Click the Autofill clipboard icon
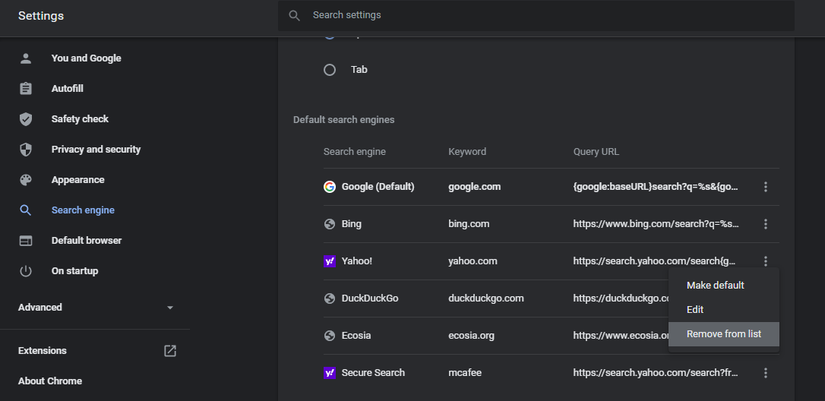The width and height of the screenshot is (825, 401). point(26,89)
